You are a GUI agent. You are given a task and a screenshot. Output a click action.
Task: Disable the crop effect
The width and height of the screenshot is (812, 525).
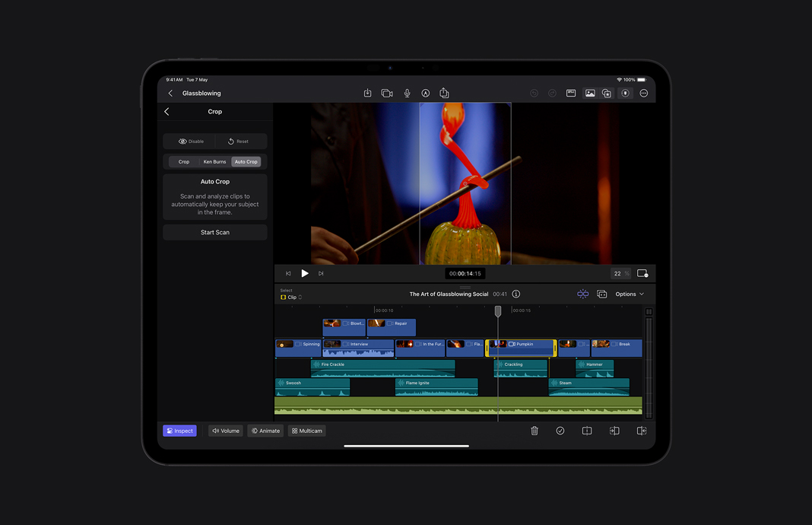[x=189, y=141]
